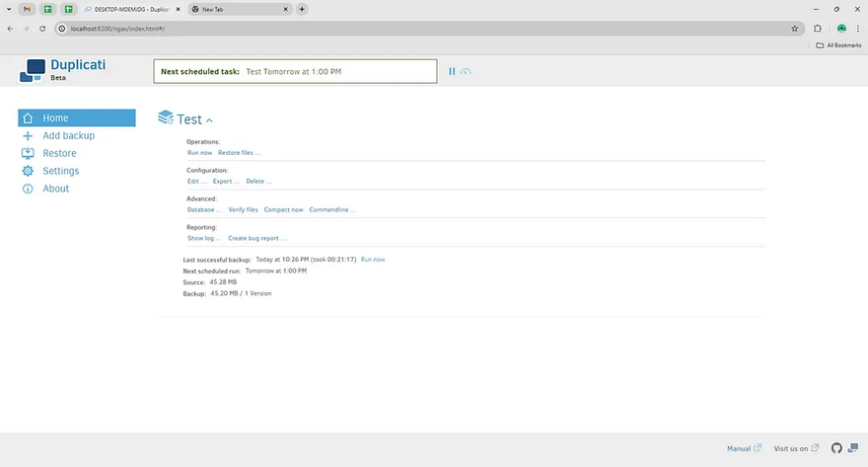
Task: Click Restore files link
Action: [239, 153]
